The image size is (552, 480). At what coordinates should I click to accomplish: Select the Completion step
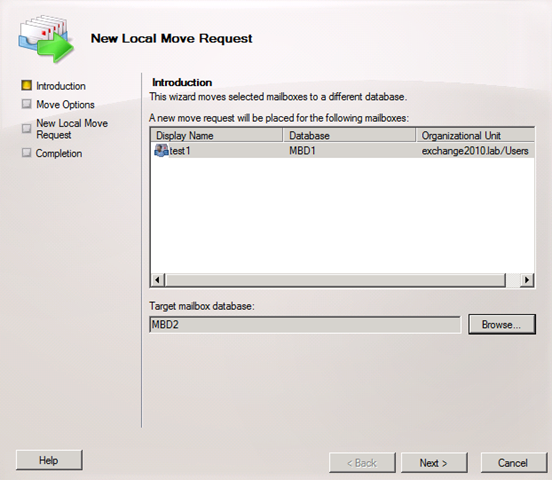click(x=59, y=153)
